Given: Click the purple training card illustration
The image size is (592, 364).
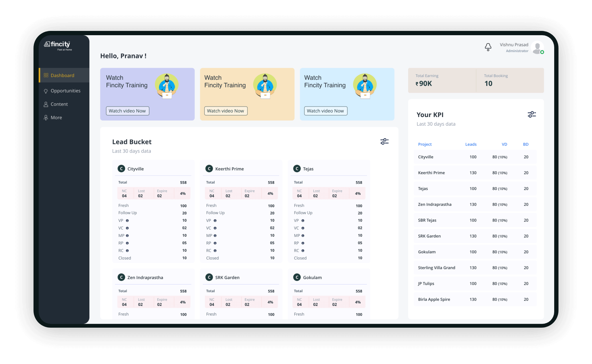Looking at the screenshot, I should tap(167, 86).
